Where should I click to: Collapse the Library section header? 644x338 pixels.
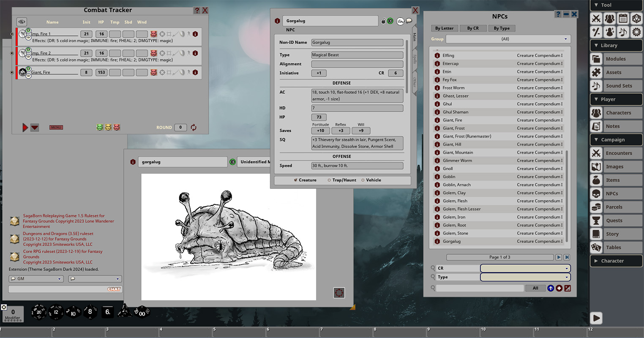(616, 45)
